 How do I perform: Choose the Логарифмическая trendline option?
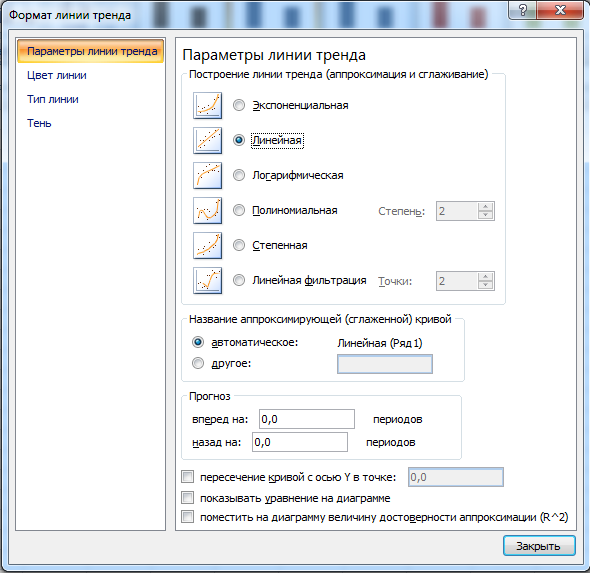coord(239,175)
